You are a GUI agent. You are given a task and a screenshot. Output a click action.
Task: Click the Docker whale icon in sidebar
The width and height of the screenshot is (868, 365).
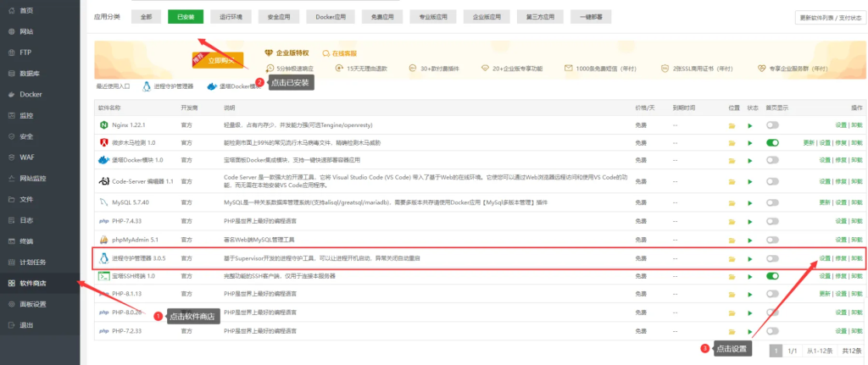12,95
